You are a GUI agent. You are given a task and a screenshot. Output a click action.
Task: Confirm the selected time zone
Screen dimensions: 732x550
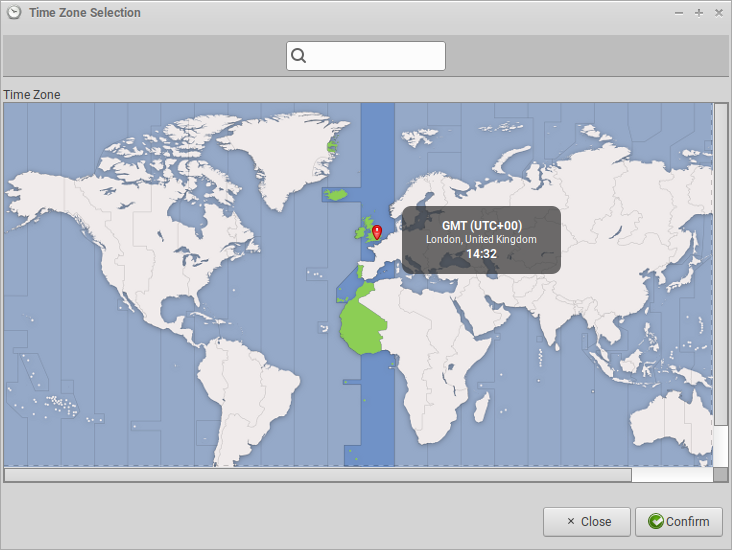pos(679,522)
